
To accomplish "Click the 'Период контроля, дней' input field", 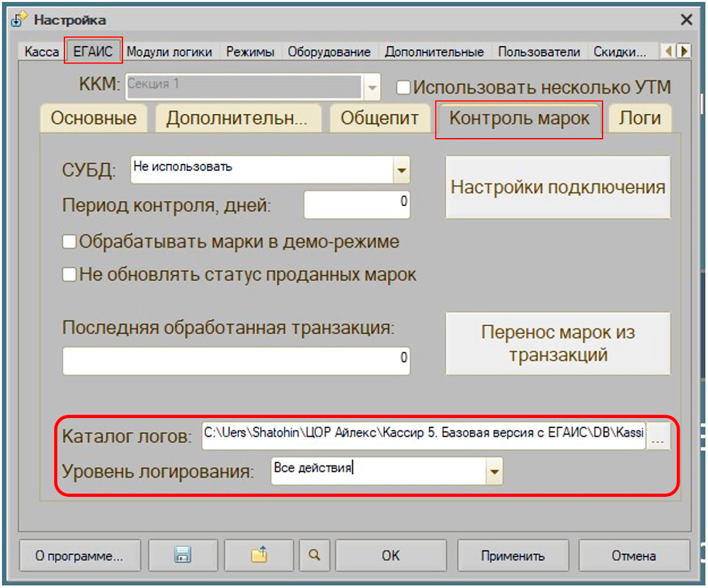I will pos(357,205).
